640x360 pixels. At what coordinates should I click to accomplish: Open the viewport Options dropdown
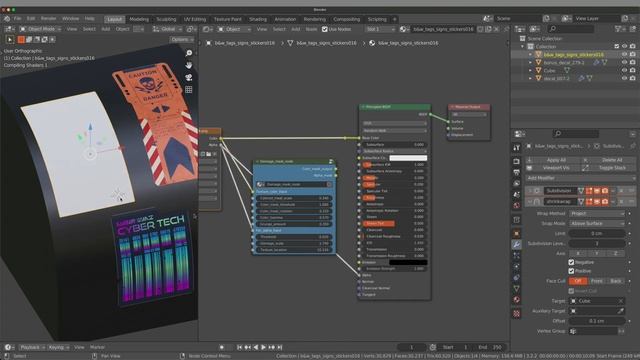coord(182,40)
